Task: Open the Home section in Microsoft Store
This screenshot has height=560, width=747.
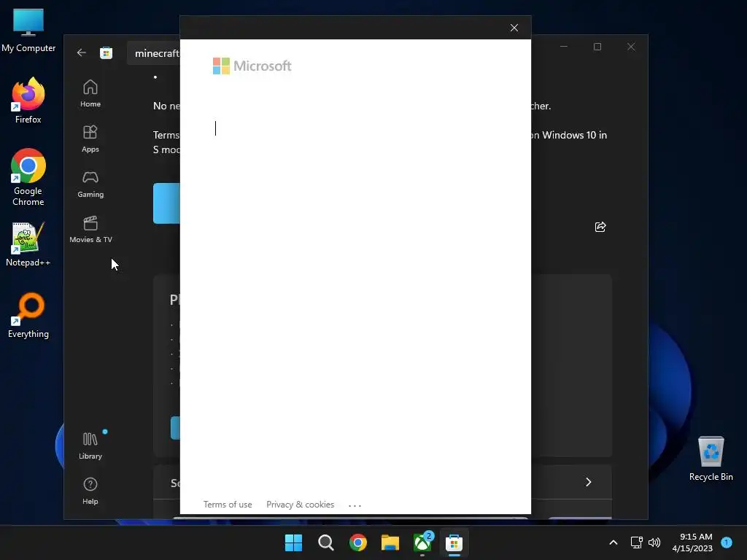Action: click(90, 94)
